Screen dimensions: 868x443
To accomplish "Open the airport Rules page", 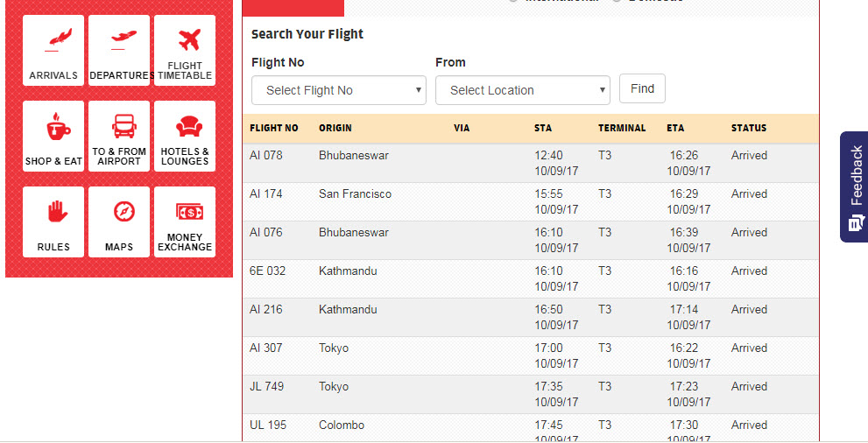I will [53, 222].
